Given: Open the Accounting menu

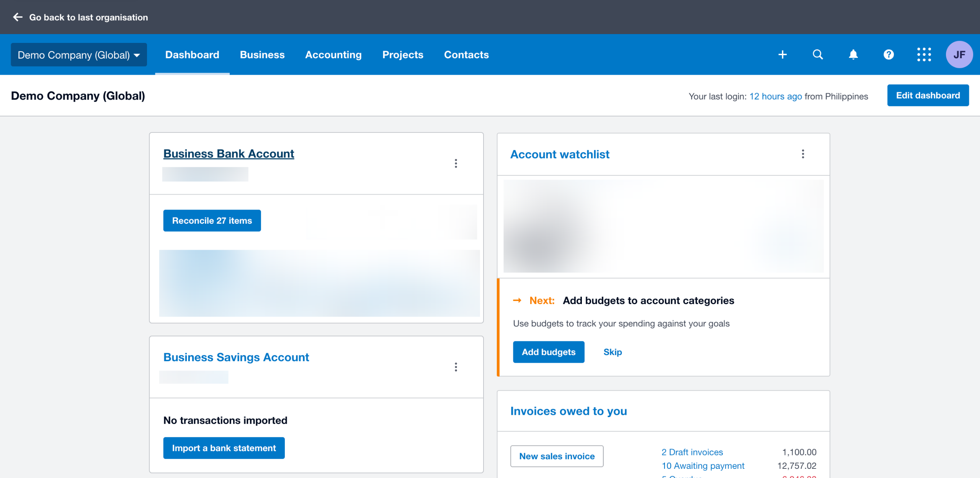Looking at the screenshot, I should coord(333,55).
